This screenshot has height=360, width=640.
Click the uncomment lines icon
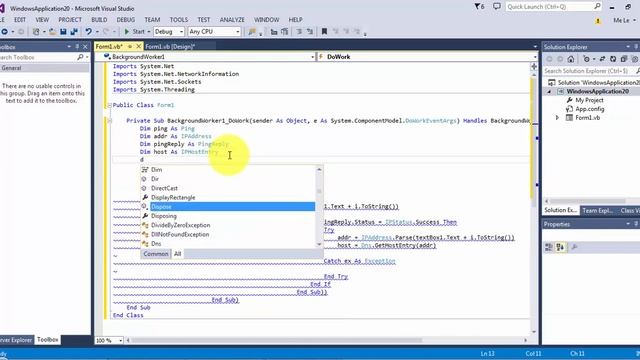coord(310,31)
